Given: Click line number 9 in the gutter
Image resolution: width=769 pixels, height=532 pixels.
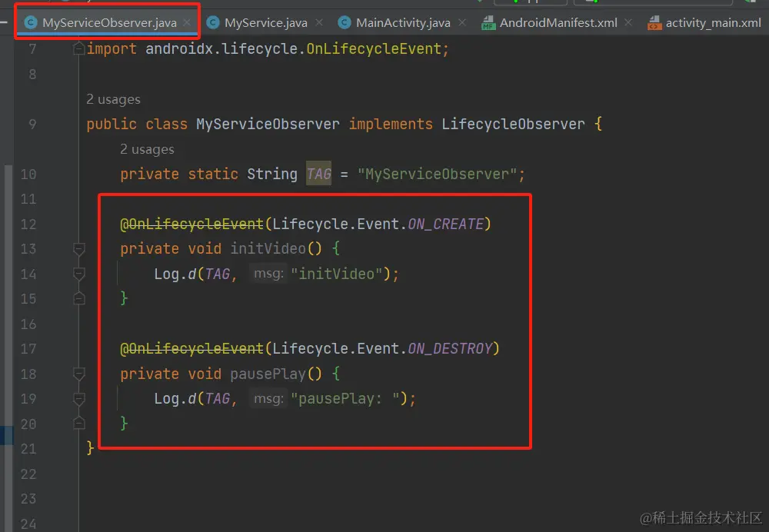Looking at the screenshot, I should click(32, 124).
